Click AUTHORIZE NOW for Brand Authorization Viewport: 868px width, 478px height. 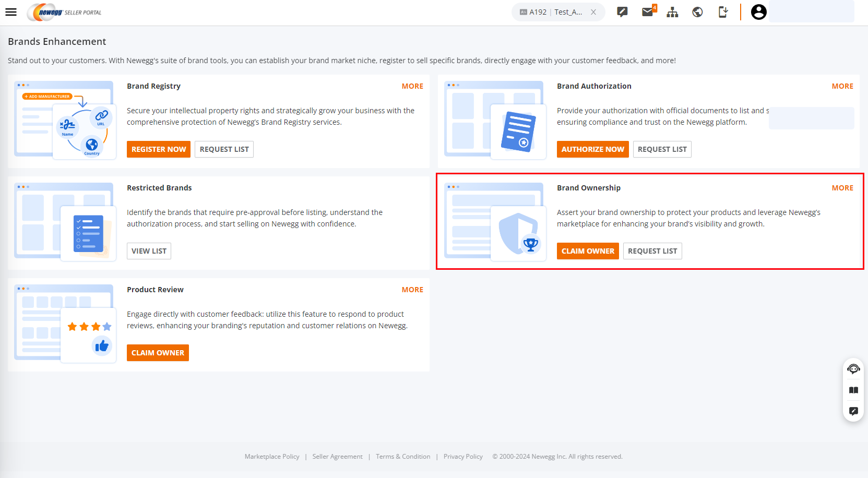pos(592,149)
